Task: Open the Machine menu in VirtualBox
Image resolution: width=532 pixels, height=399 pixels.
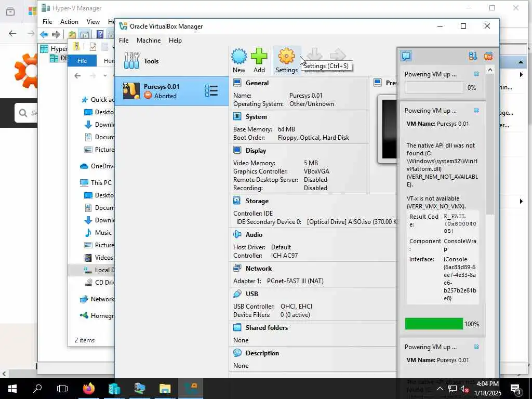Action: pos(149,41)
